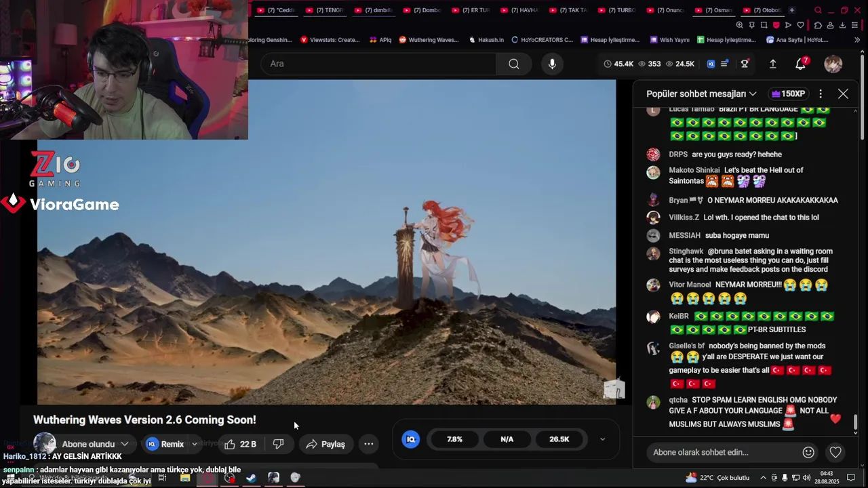Click the Ara search input field
The height and width of the screenshot is (488, 868).
[378, 64]
